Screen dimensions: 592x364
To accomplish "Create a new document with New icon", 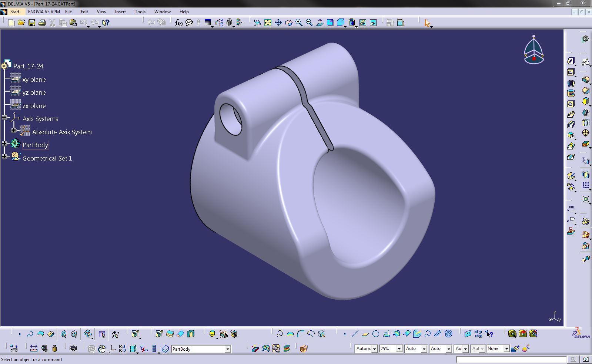I will tap(11, 23).
